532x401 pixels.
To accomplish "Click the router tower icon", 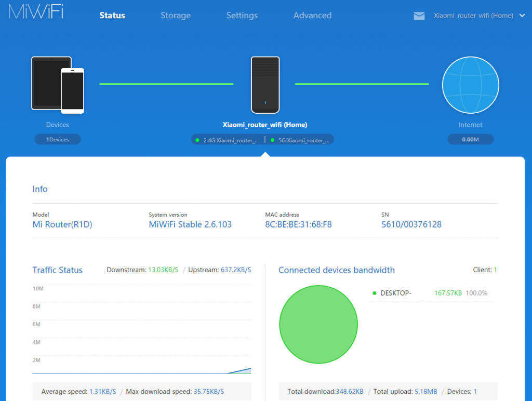I will [x=265, y=85].
